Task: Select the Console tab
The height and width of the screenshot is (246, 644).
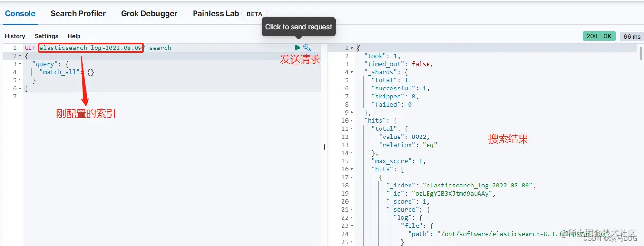Action: click(20, 14)
